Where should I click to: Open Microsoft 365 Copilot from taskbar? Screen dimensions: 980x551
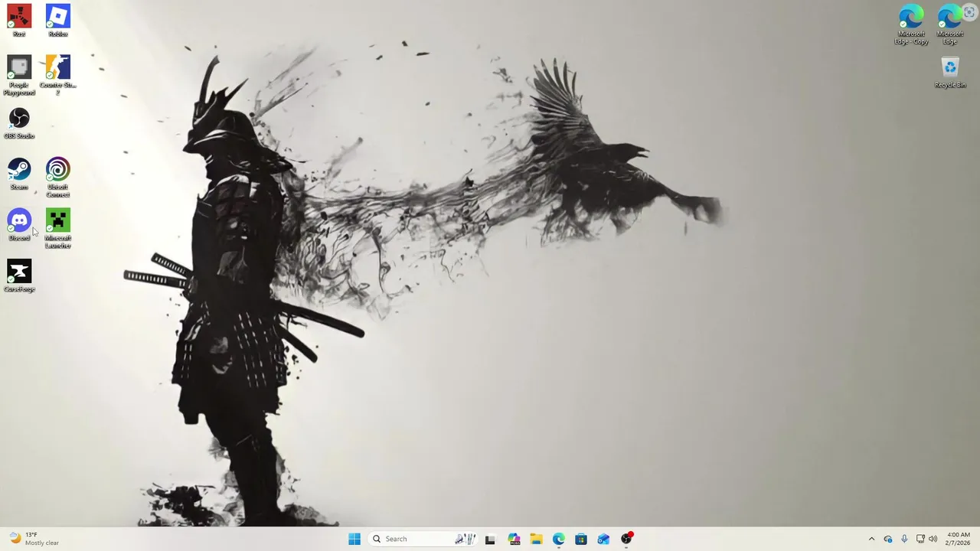[x=514, y=539]
